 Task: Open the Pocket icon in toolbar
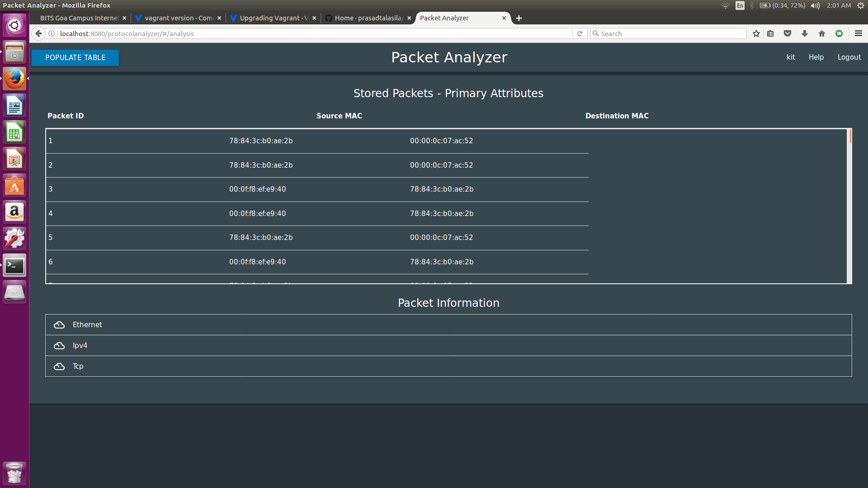pos(788,33)
